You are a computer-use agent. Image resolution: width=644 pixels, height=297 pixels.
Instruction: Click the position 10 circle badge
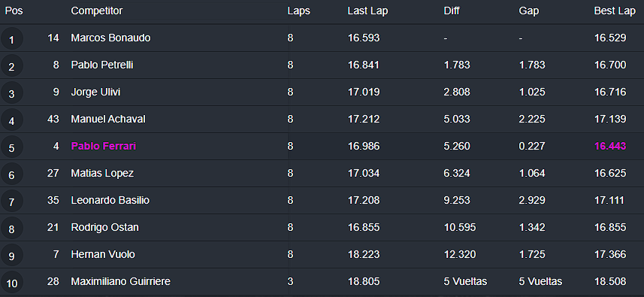tap(11, 283)
